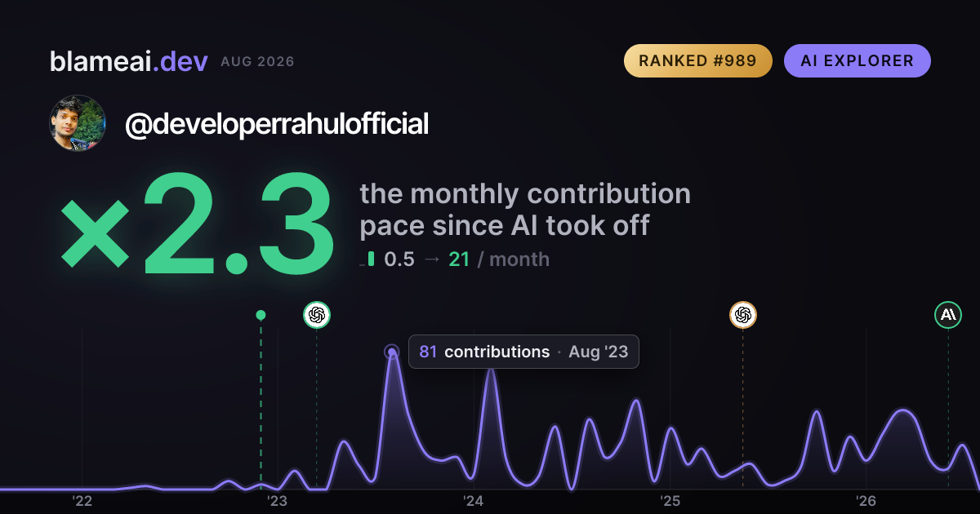Select the '22 year axis label
Viewport: 980px width, 514px height.
pyautogui.click(x=82, y=501)
